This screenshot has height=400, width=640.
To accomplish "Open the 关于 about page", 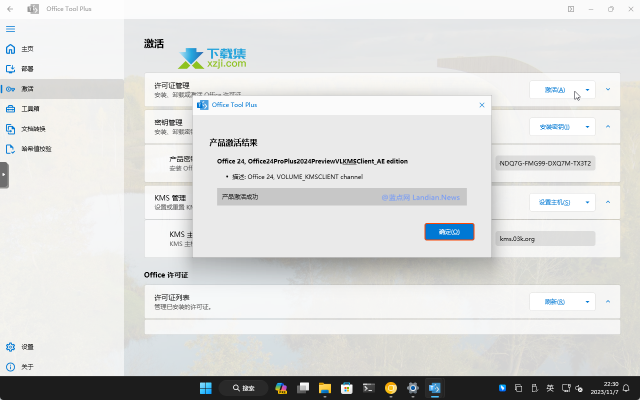I will (x=62, y=367).
